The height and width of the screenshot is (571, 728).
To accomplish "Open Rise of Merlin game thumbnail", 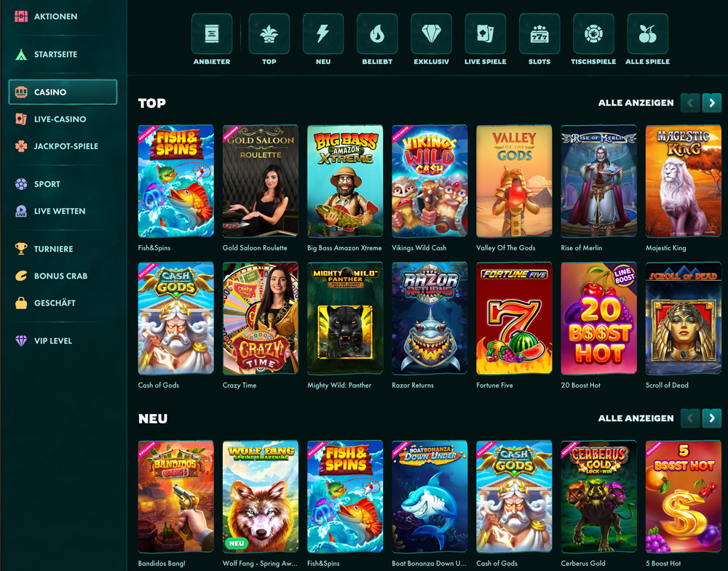I will tap(598, 181).
